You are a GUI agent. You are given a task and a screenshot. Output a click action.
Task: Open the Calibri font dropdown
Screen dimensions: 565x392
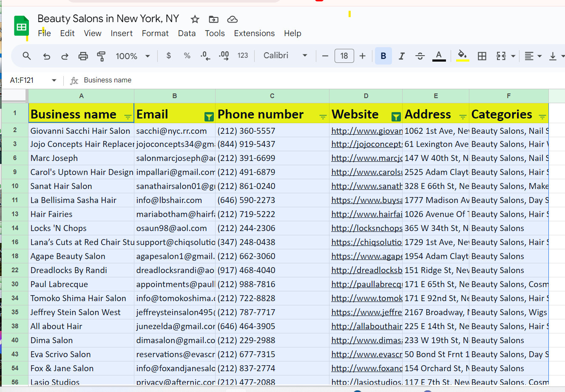pyautogui.click(x=285, y=56)
